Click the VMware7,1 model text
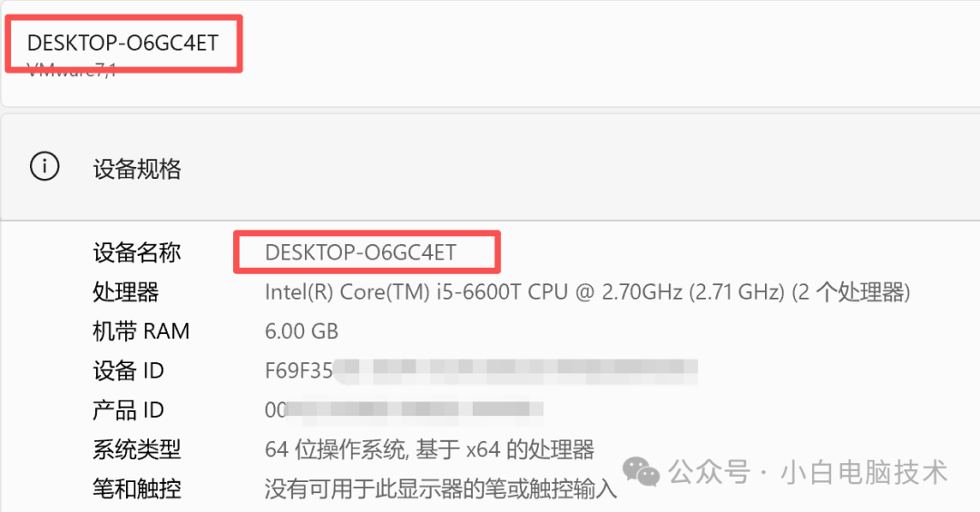The width and height of the screenshot is (980, 512). pyautogui.click(x=72, y=70)
